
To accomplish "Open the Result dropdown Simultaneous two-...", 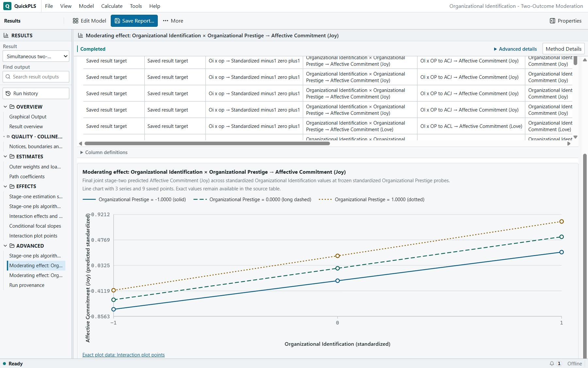I will click(36, 56).
